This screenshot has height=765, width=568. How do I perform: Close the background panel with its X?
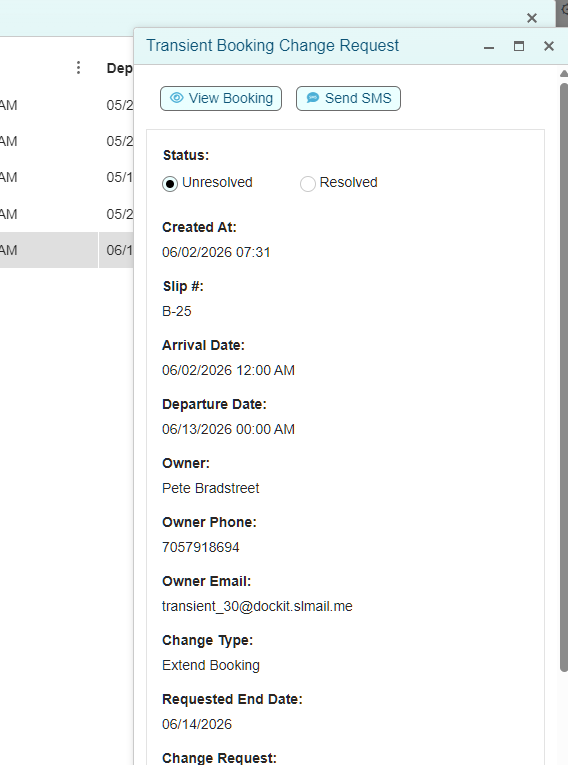click(x=532, y=18)
